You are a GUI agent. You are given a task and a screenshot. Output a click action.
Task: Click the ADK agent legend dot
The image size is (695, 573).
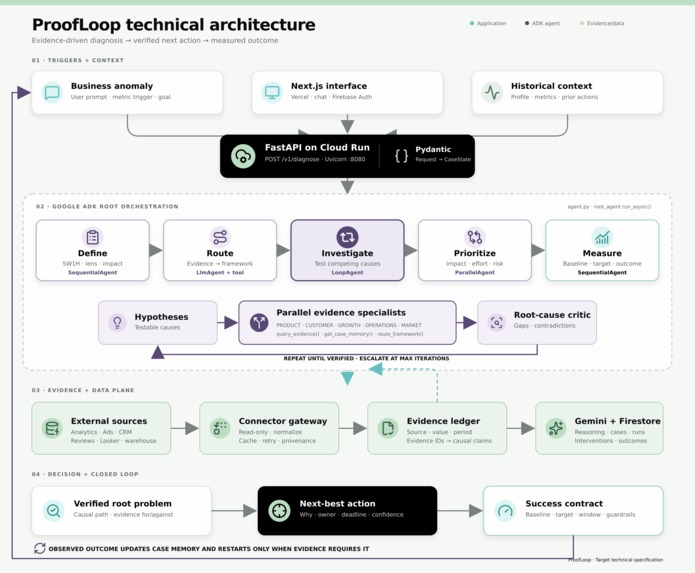pyautogui.click(x=527, y=23)
